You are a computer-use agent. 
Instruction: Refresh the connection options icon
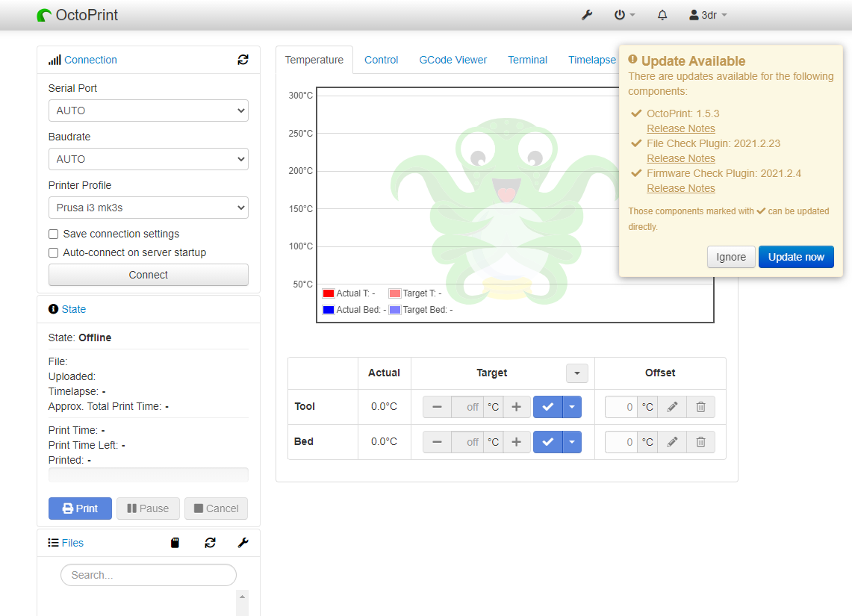click(x=243, y=60)
